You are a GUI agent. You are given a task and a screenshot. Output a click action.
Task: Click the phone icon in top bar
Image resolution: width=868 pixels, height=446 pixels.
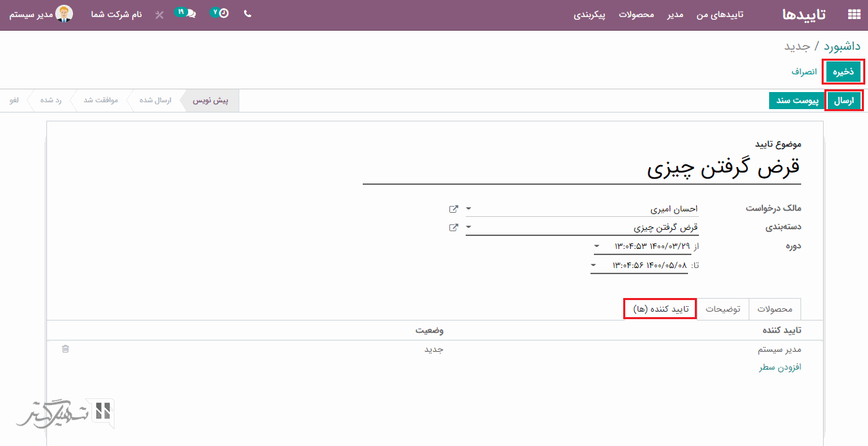[247, 14]
